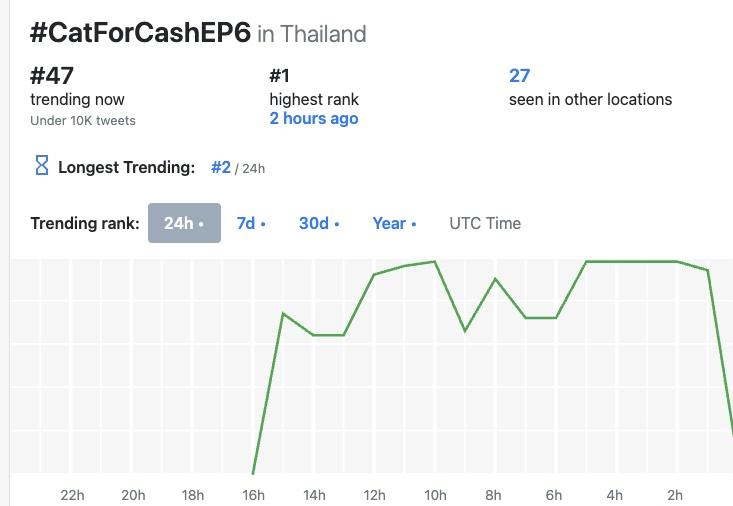Toggle the UTC Time setting
Screen dimensions: 733x506
[x=485, y=223]
